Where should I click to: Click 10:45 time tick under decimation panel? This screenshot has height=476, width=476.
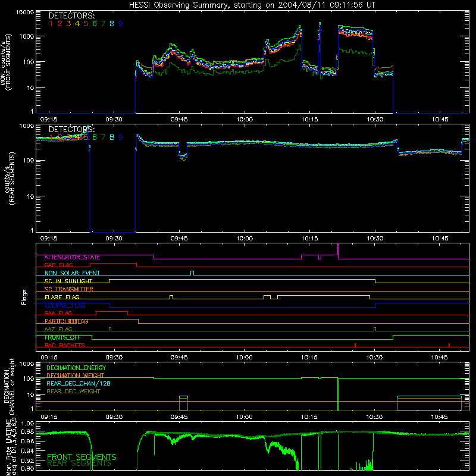(440, 417)
